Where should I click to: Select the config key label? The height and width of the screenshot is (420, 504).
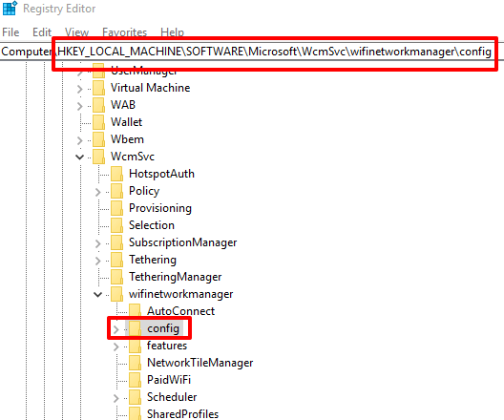tap(163, 328)
